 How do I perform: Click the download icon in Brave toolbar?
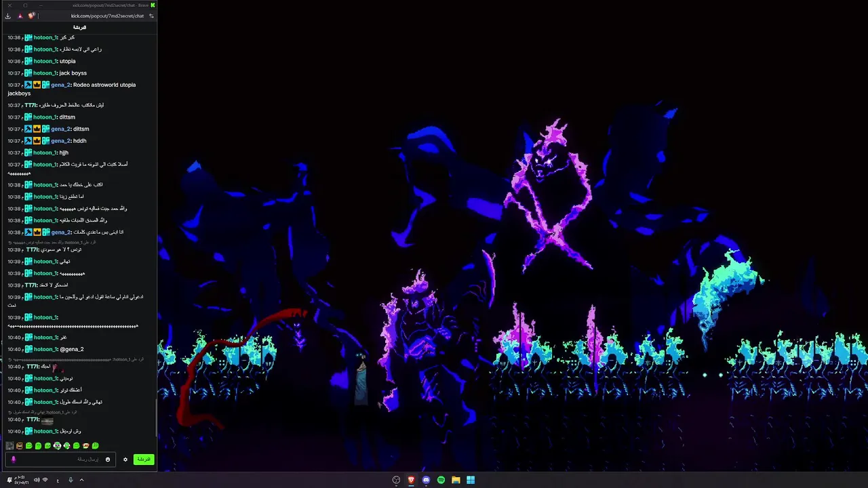tap(7, 16)
